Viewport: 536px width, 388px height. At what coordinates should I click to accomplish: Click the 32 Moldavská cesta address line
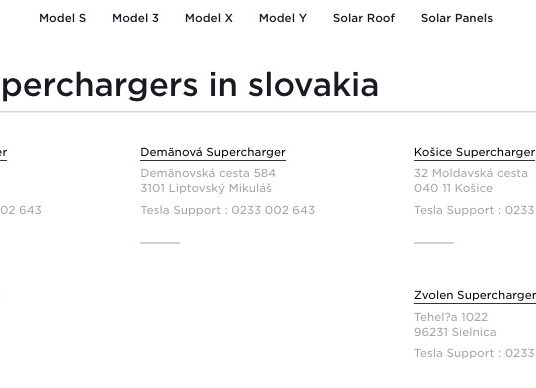[x=471, y=173]
